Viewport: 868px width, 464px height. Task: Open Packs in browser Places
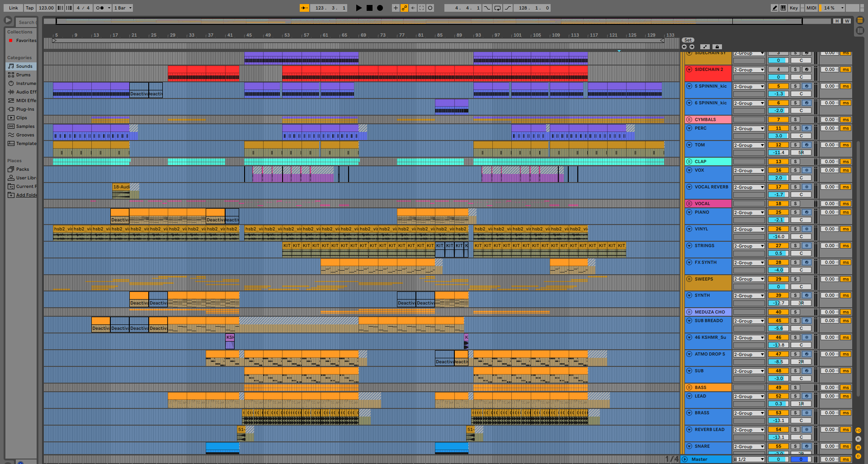coord(21,169)
